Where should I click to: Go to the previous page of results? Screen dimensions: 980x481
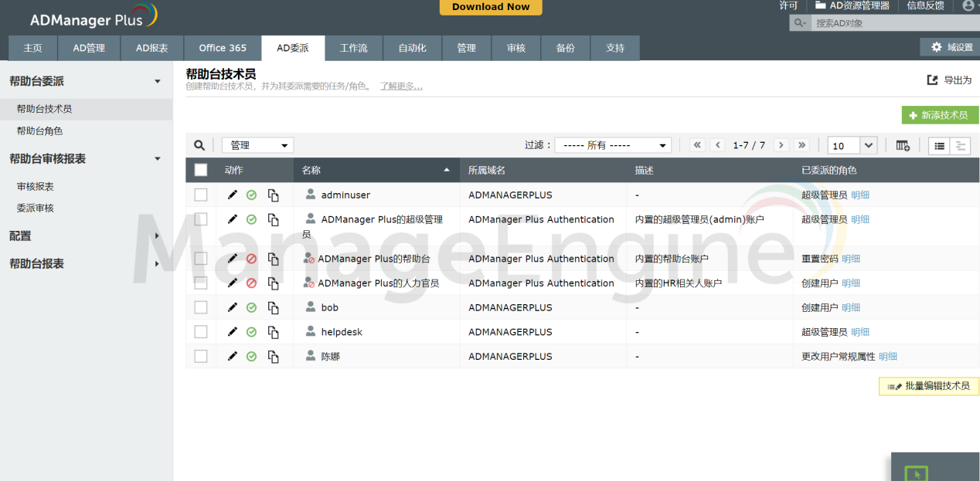pos(718,145)
